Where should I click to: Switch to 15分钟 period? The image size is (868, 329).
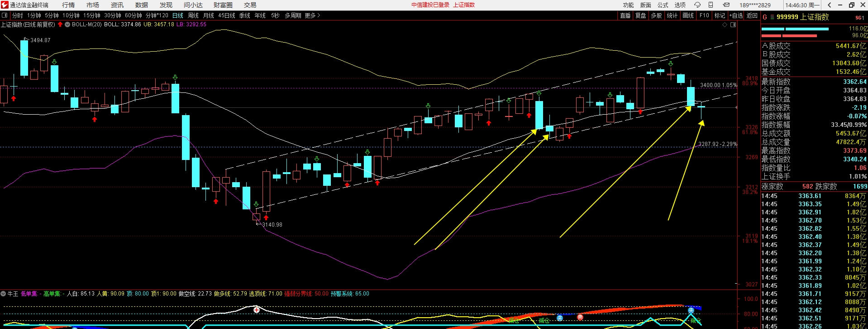pos(92,15)
